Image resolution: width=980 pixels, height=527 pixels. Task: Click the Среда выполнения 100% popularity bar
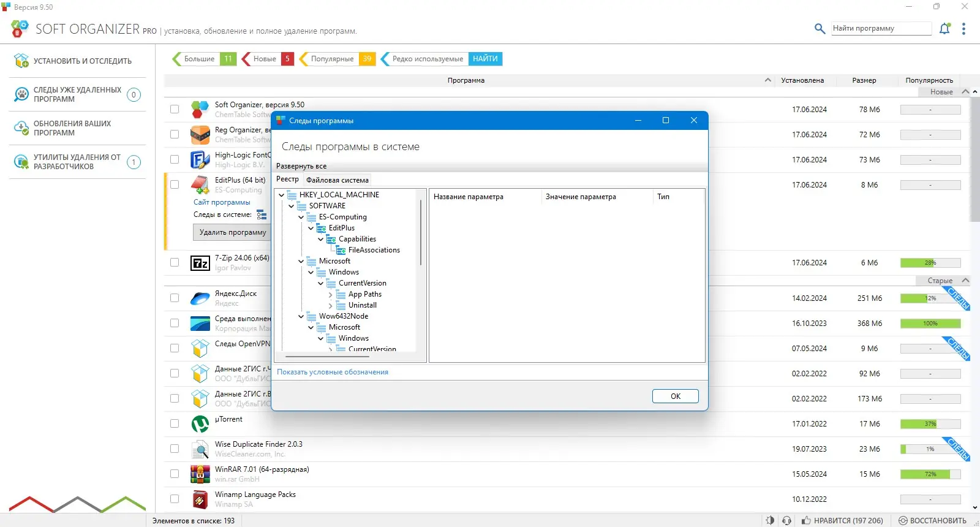coord(930,324)
